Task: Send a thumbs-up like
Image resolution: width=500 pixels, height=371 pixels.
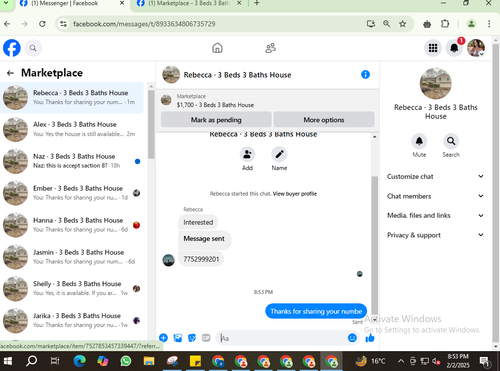Action: coord(370,338)
